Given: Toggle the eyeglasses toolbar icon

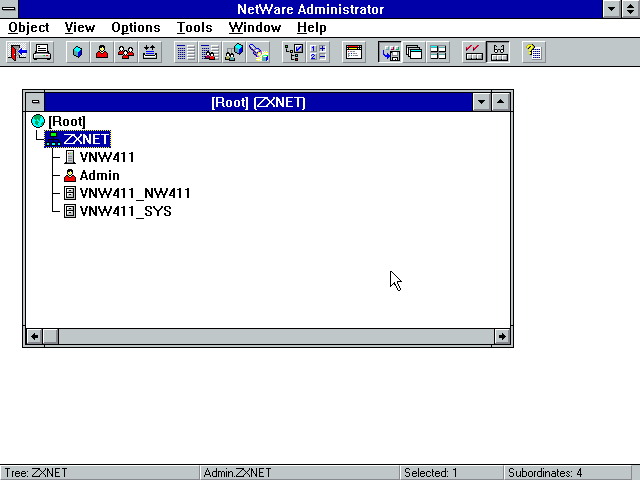Looking at the screenshot, I should [x=498, y=52].
